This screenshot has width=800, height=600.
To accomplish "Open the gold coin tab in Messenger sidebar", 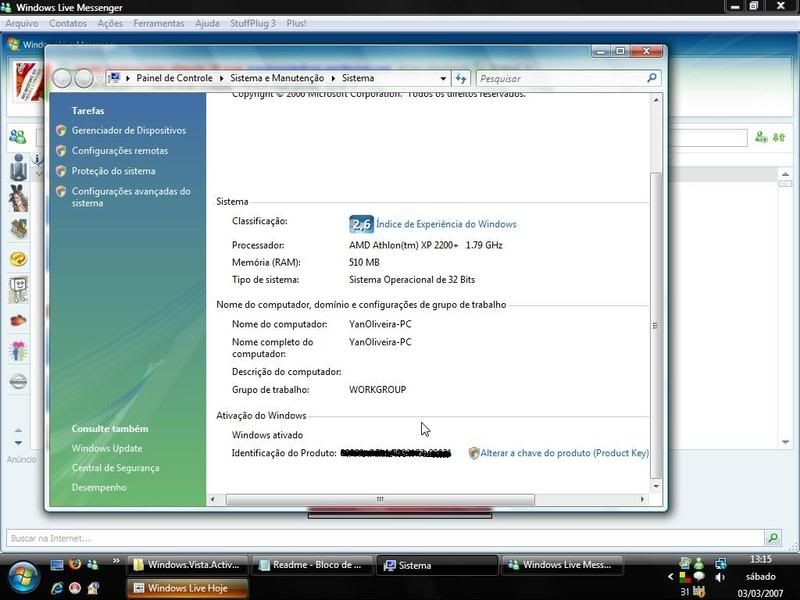I will 18,259.
